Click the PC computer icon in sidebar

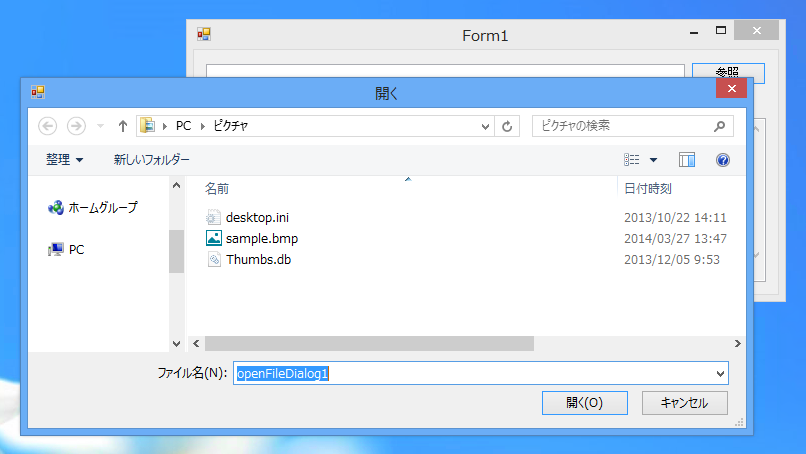(56, 250)
